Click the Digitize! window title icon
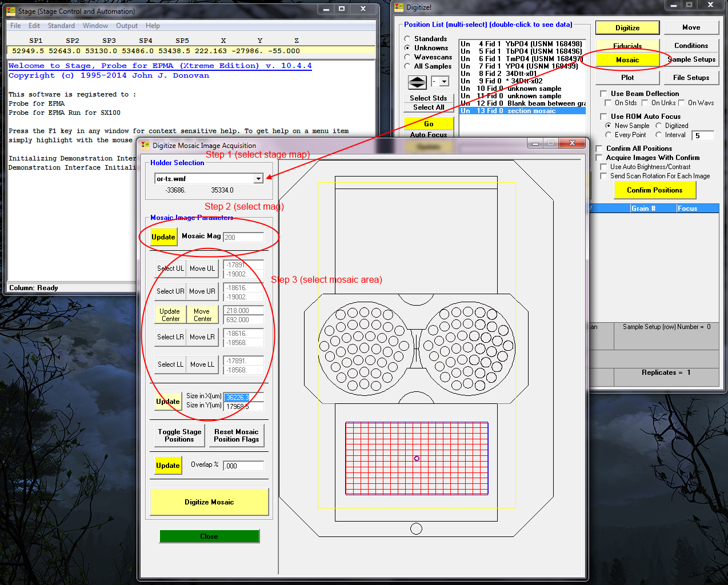This screenshot has width=728, height=585. [399, 7]
